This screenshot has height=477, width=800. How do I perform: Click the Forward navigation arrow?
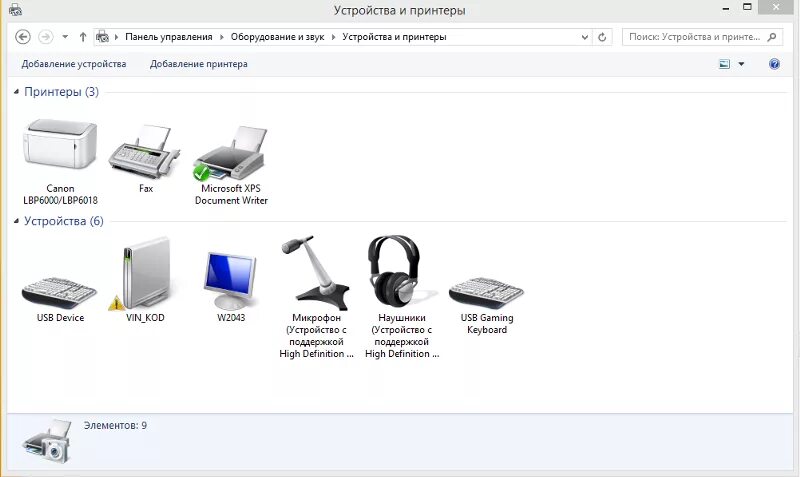(x=45, y=37)
